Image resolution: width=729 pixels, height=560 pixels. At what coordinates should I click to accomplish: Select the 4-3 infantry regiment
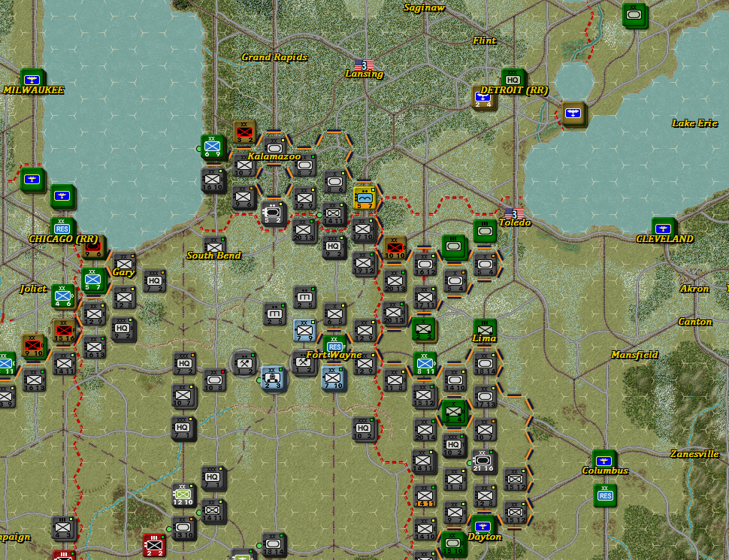click(63, 528)
